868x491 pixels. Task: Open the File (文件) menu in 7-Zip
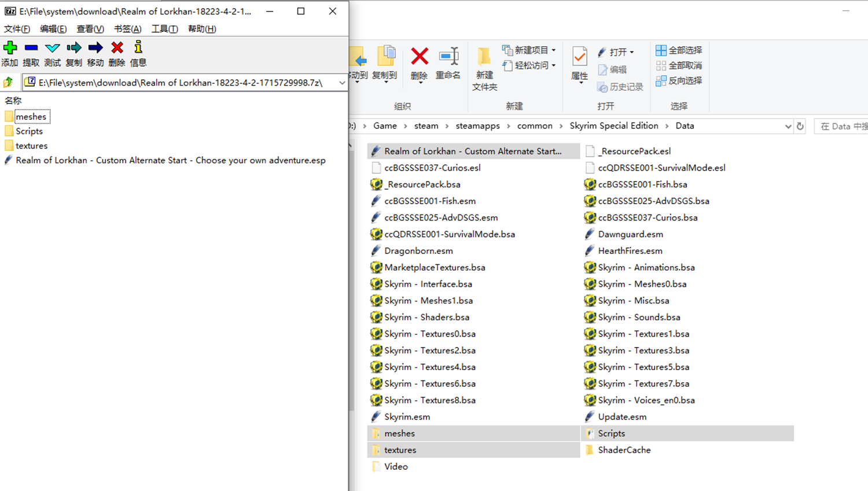pos(17,29)
